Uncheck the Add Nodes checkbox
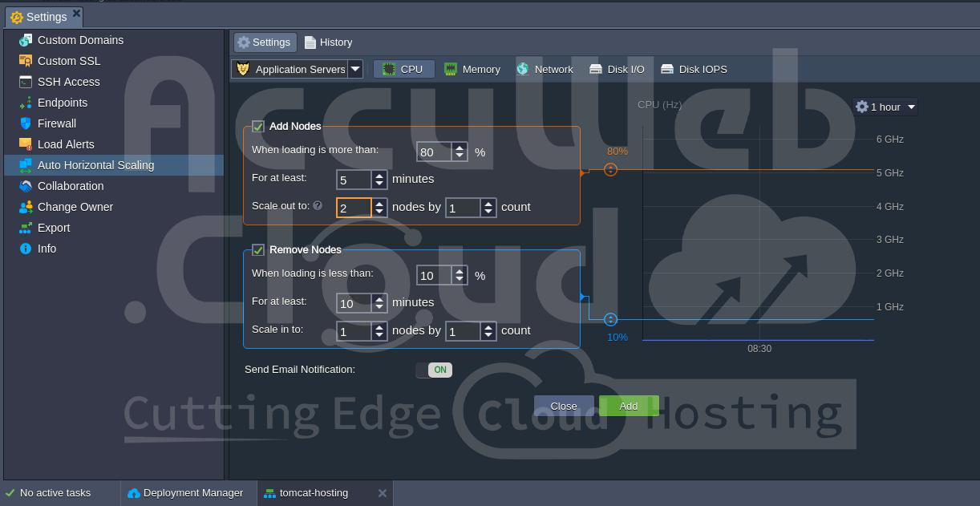Screen dimensions: 980x506 point(258,127)
